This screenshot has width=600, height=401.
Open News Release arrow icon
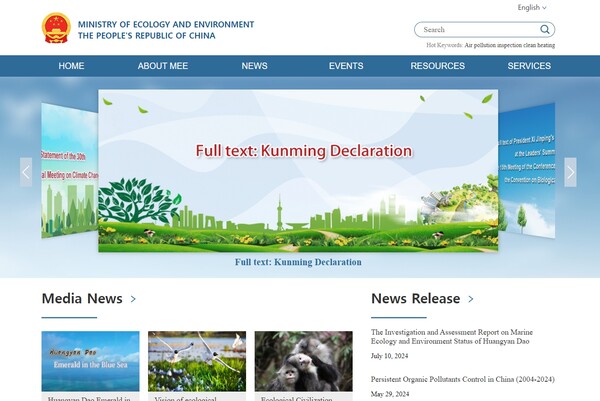pos(471,299)
